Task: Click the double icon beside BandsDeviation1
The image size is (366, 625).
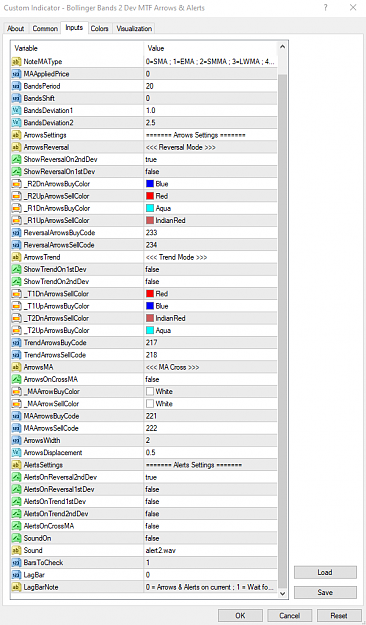Action: coord(16,110)
